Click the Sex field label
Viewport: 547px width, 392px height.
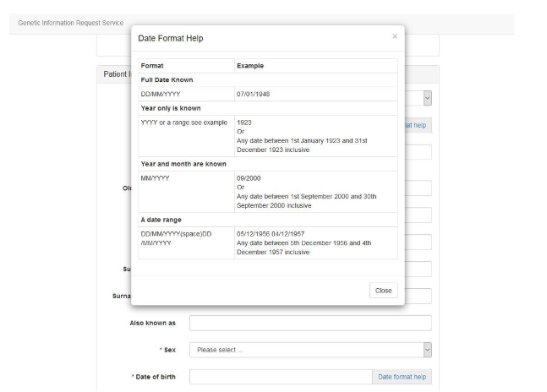click(167, 350)
